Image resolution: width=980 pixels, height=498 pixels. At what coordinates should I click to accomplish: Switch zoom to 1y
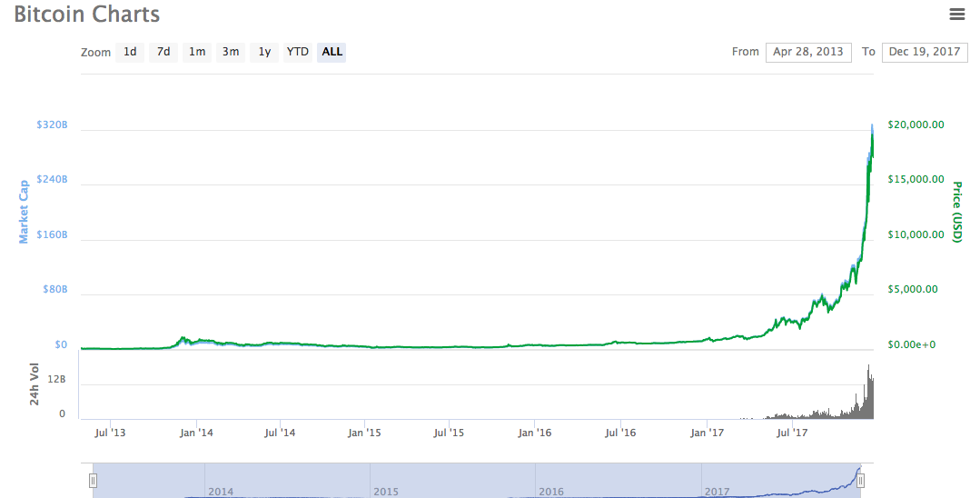click(264, 52)
